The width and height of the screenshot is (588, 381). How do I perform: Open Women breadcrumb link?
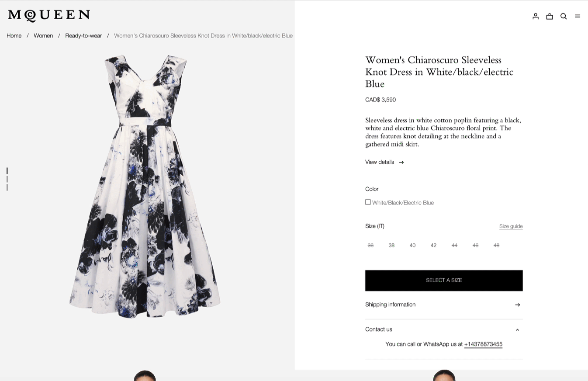click(x=43, y=36)
